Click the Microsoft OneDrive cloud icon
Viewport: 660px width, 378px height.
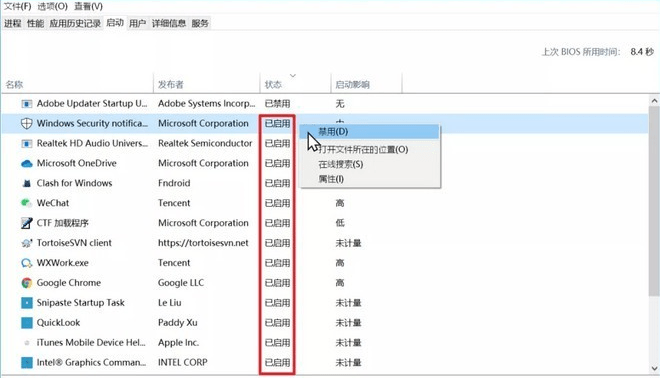[x=27, y=163]
